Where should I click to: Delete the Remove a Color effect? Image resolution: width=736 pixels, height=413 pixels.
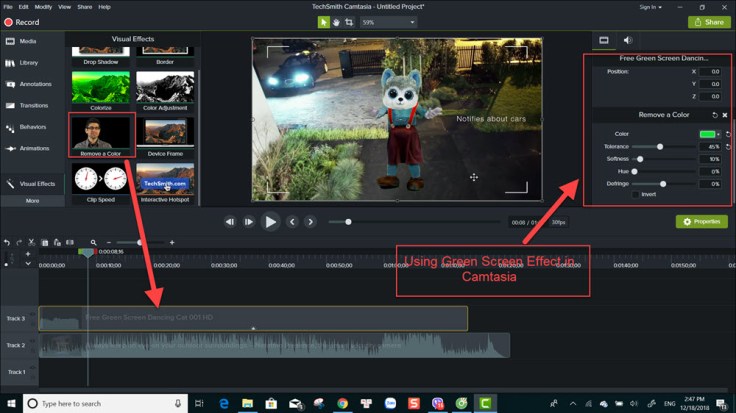tap(725, 115)
